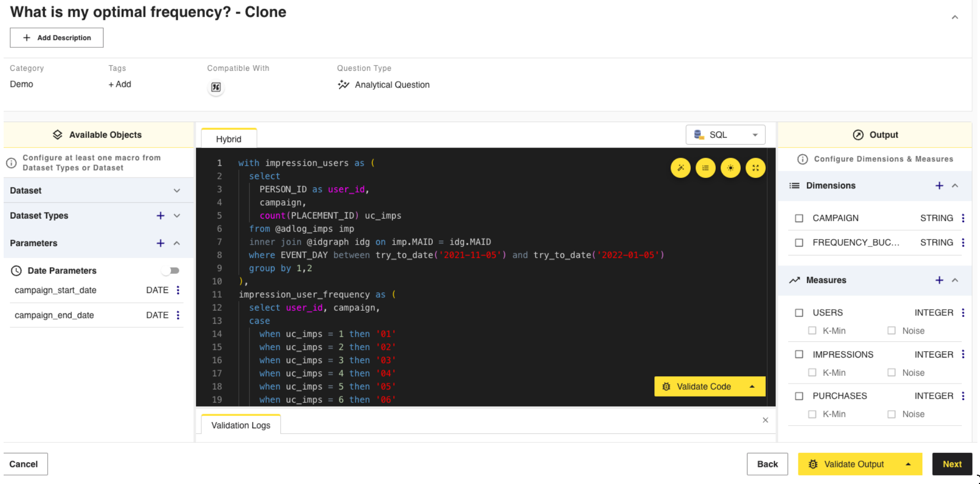Check the IMPRESSIONS measure checkbox

[x=800, y=354]
